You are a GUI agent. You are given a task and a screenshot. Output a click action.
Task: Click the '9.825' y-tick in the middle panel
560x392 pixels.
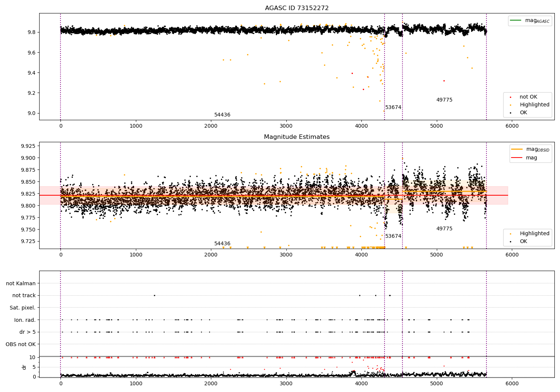pos(28,194)
